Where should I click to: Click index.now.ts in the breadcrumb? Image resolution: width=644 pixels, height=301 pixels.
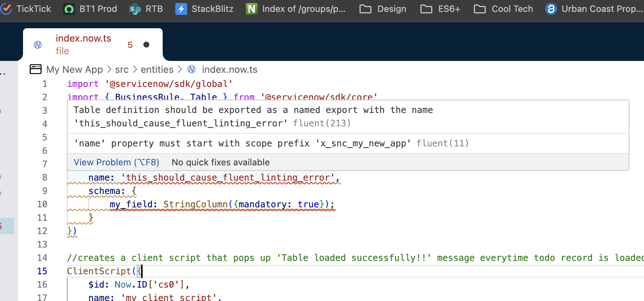pos(229,69)
